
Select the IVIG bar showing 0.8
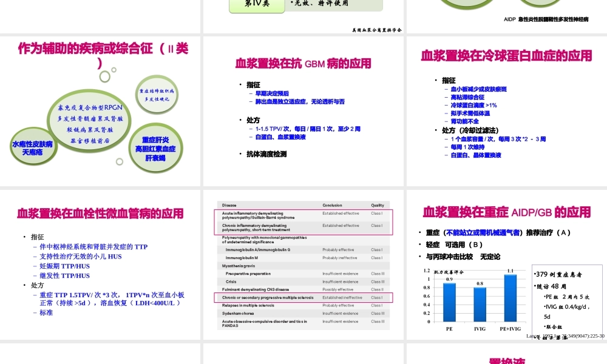[x=479, y=306]
